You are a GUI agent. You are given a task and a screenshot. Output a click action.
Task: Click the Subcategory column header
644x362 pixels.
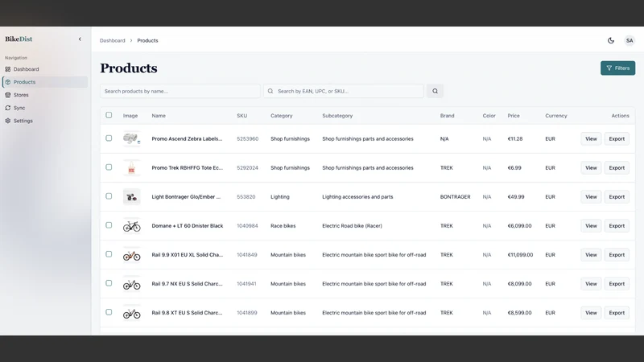click(x=337, y=116)
